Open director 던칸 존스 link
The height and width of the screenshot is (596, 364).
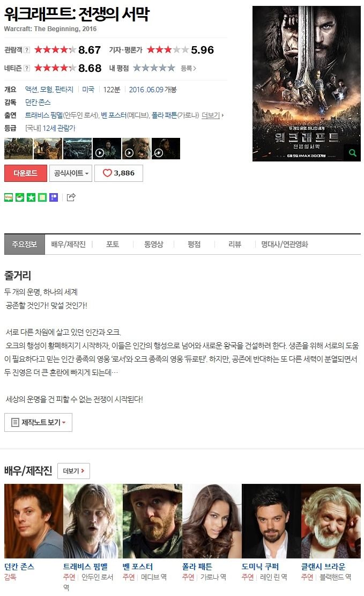point(38,102)
